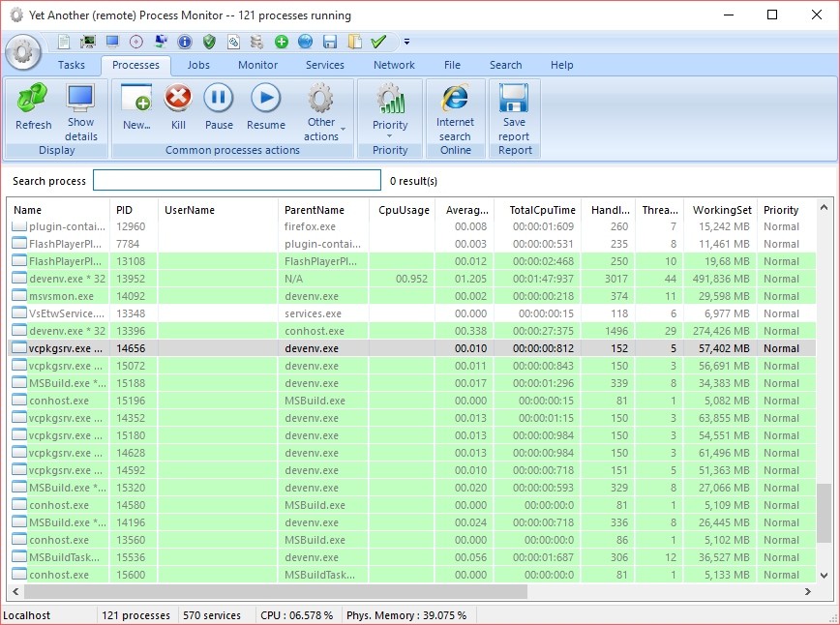Click the vertical scrollbar thumb

(824, 513)
